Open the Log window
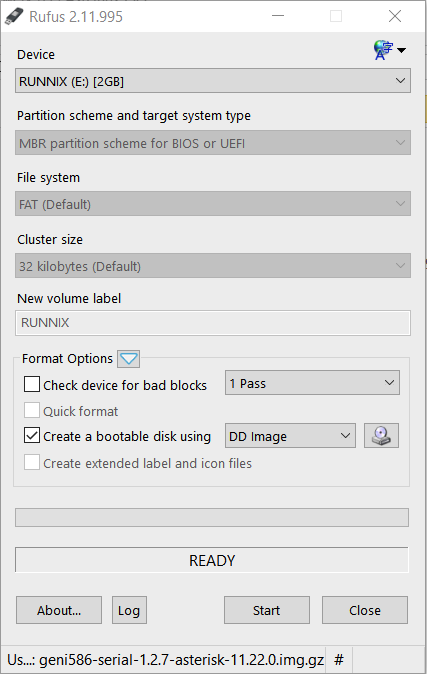 click(129, 610)
